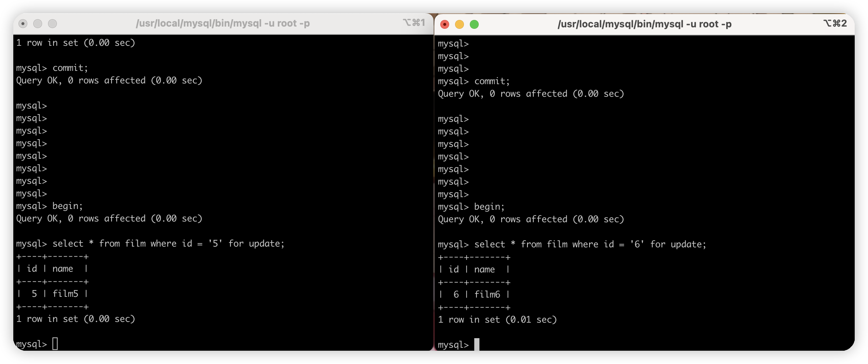868x364 pixels.
Task: Click the 'Query OK' line after commit in right terminal
Action: pos(531,94)
